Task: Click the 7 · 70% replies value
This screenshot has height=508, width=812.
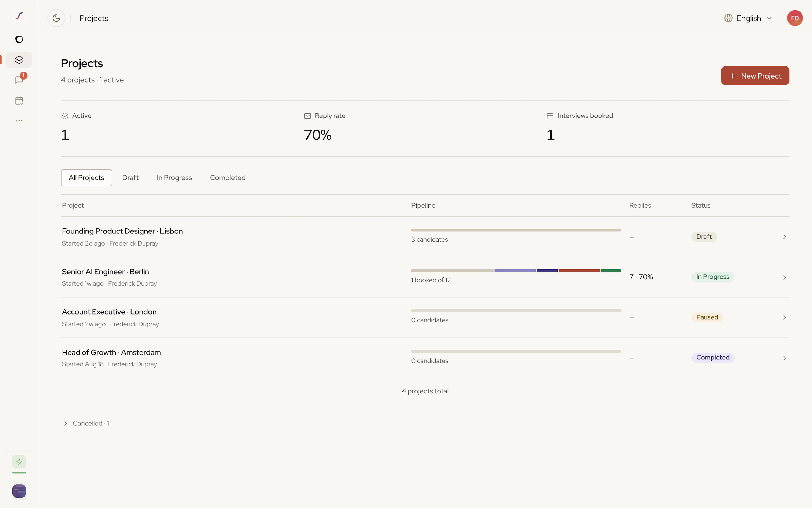Action: click(x=641, y=277)
